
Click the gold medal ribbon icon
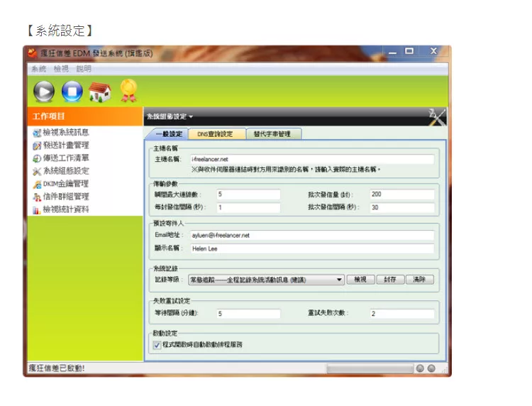128,90
